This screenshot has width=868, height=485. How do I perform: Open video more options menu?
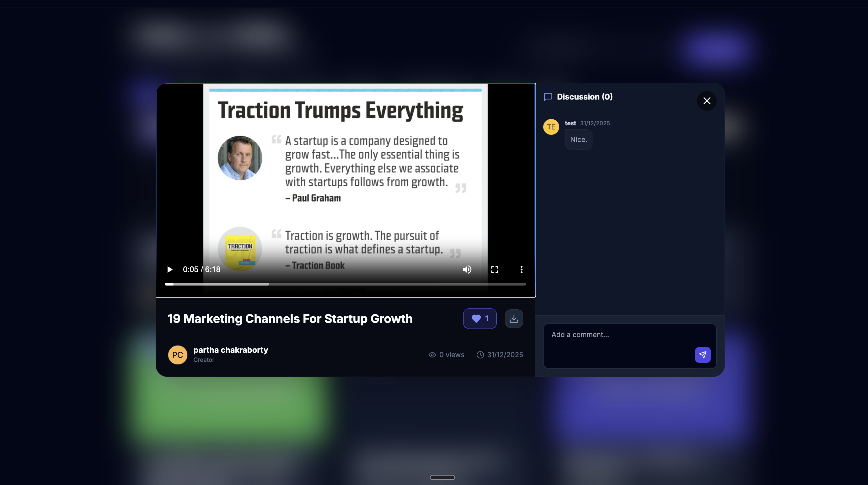pos(521,270)
